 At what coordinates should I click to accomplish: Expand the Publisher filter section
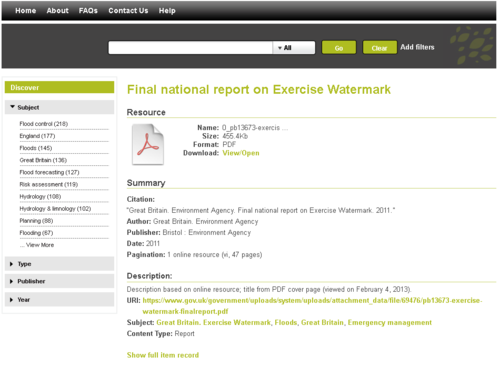(59, 281)
